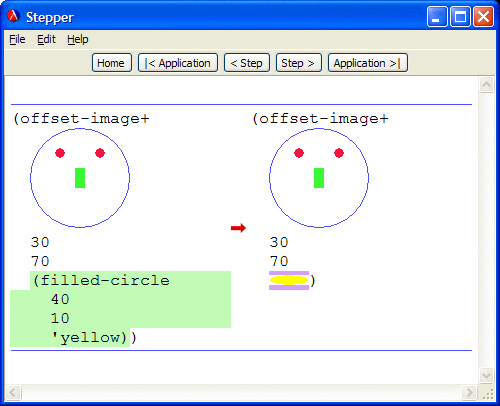
Task: Open the Edit menu
Action: click(46, 39)
